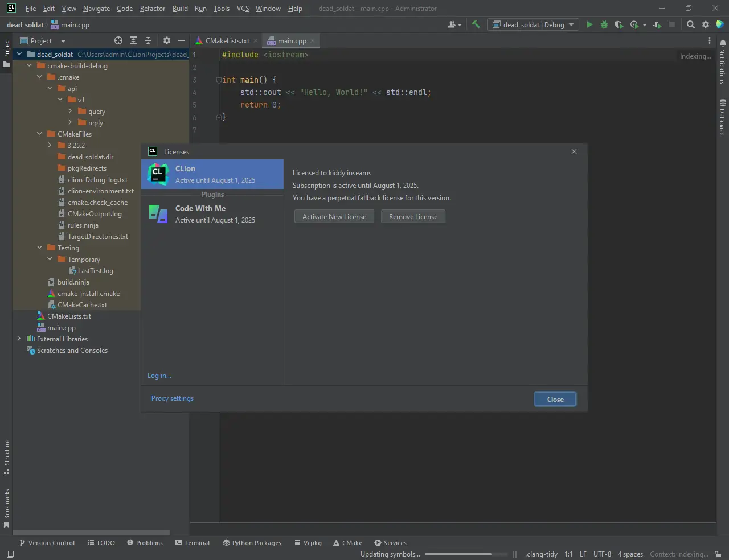
Task: Collapse all in Project panel toolbar
Action: (148, 40)
